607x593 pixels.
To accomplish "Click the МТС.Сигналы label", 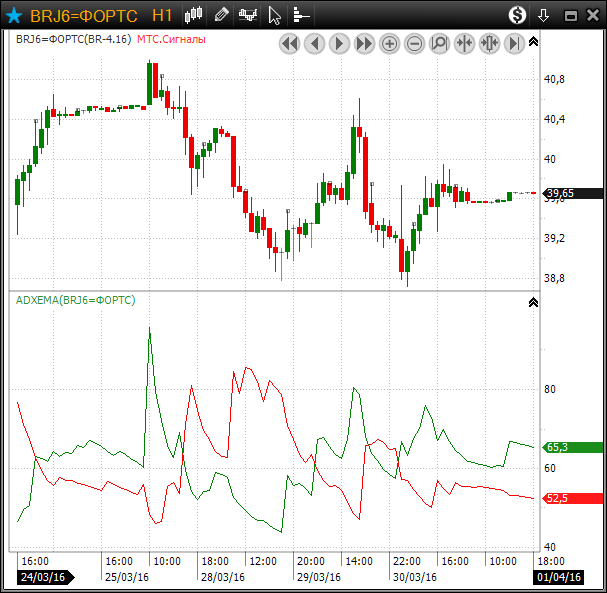I will pyautogui.click(x=171, y=41).
